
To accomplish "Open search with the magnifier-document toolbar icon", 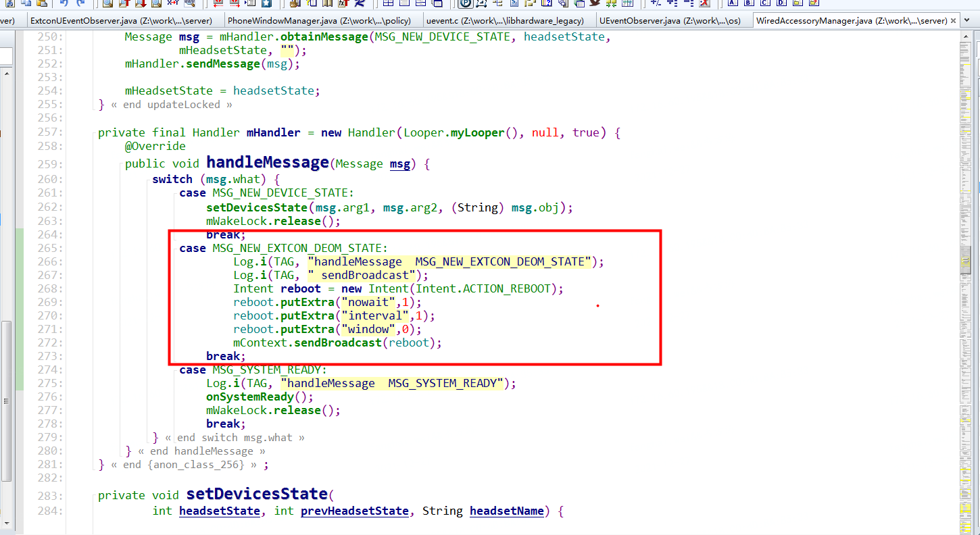I will pyautogui.click(x=108, y=5).
